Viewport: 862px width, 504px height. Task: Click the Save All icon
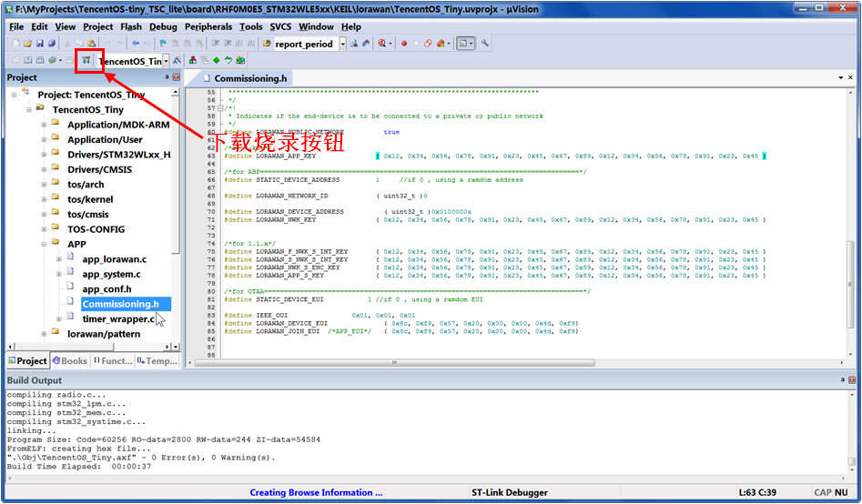(52, 44)
